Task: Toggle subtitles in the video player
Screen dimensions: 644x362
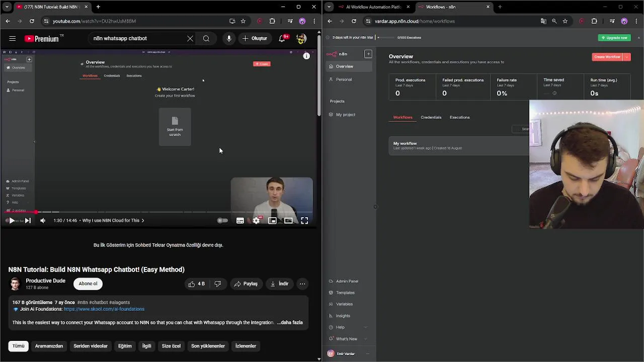Action: tap(240, 220)
